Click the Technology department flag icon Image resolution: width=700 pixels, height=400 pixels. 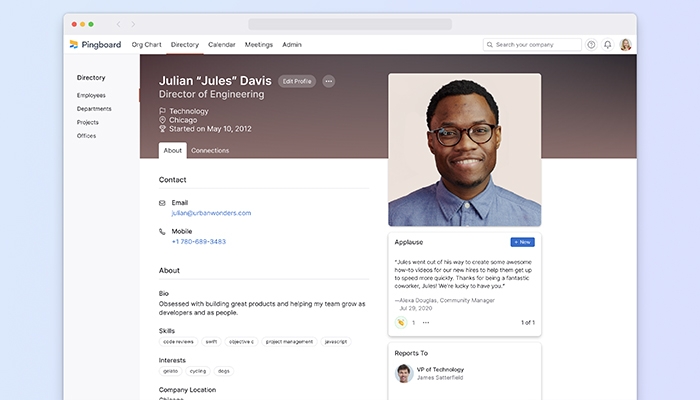[x=162, y=111]
